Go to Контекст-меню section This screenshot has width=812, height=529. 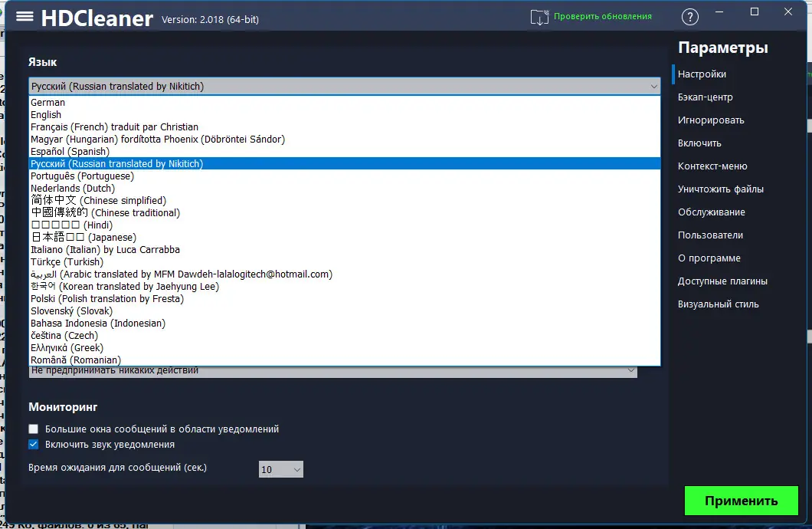click(x=712, y=166)
